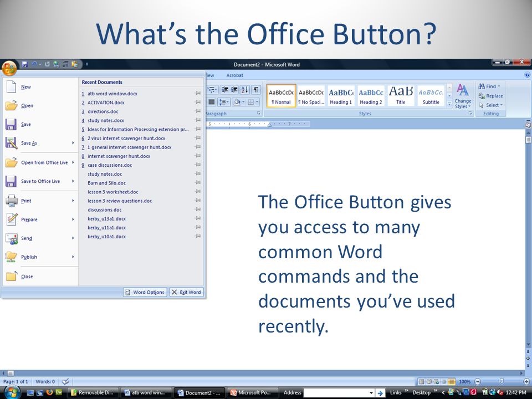
Task: Click the Borders icon in Paragraph group
Action: [x=250, y=102]
